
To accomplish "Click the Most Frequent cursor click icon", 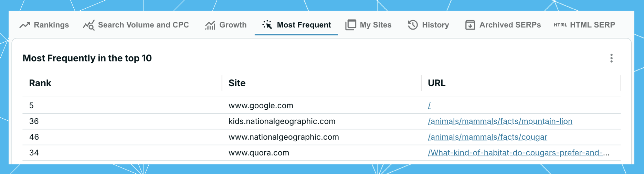I will pyautogui.click(x=267, y=25).
